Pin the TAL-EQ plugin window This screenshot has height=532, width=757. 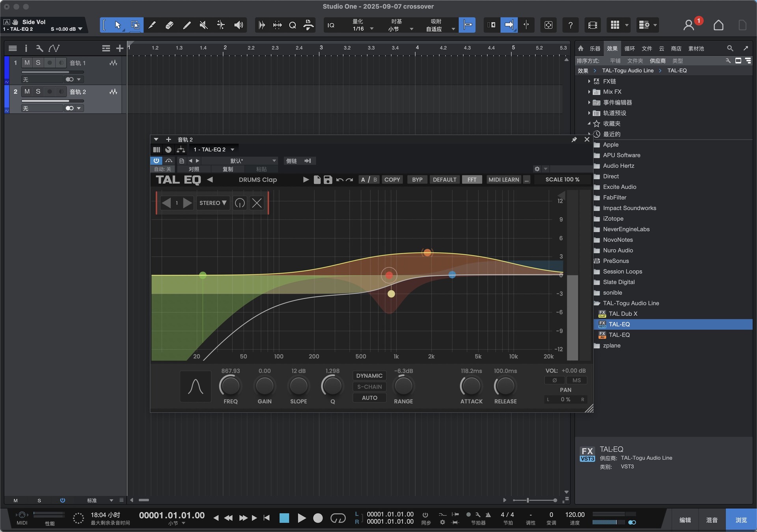574,140
